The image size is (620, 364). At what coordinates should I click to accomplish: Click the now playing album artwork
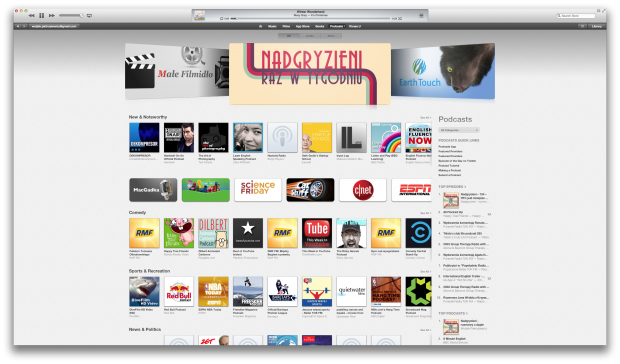(x=199, y=15)
